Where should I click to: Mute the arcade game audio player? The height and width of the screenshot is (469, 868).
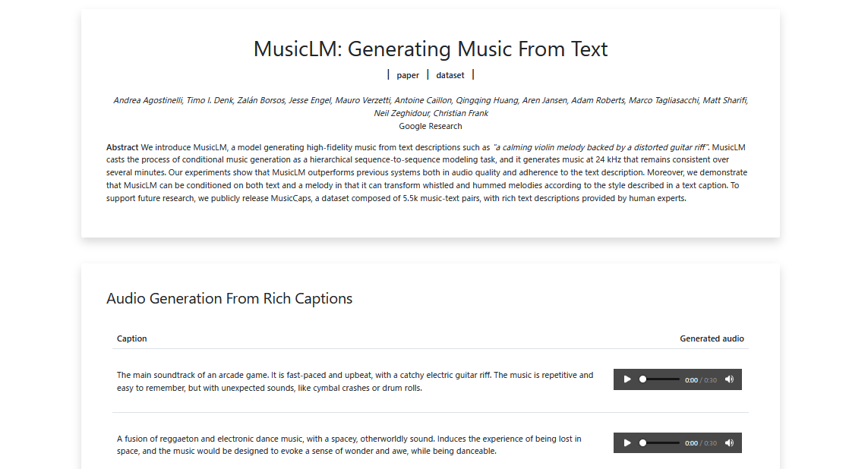[730, 379]
